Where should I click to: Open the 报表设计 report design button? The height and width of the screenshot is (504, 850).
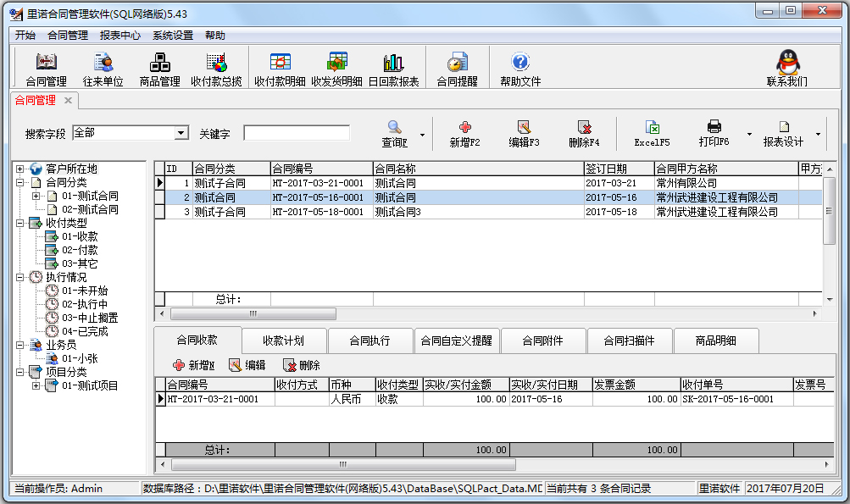click(x=783, y=133)
